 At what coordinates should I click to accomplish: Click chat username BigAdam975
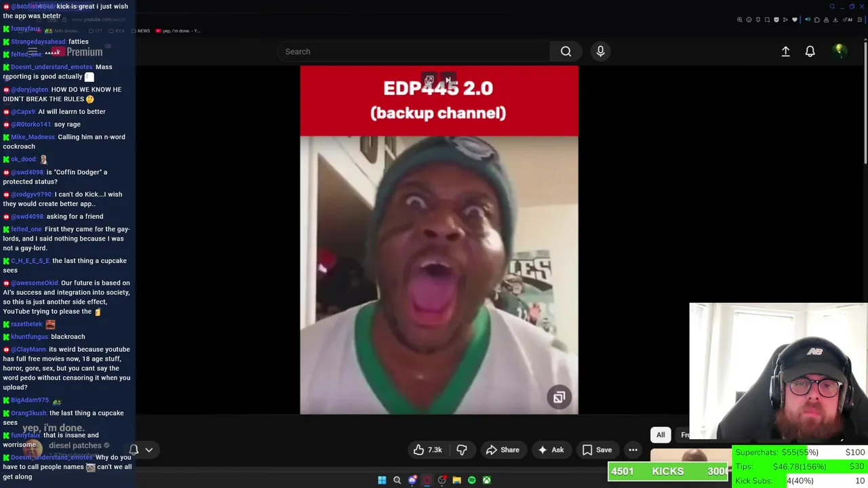(x=30, y=400)
